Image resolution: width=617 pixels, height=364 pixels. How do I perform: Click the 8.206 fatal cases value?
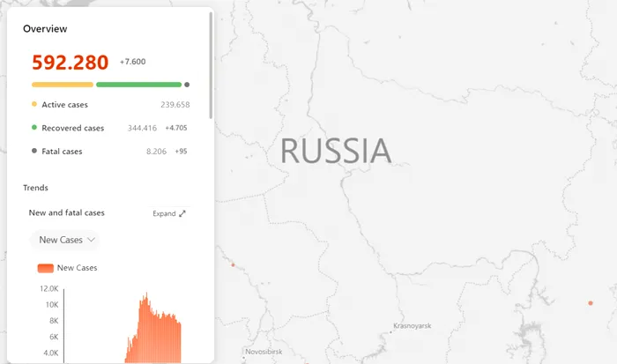click(x=156, y=152)
